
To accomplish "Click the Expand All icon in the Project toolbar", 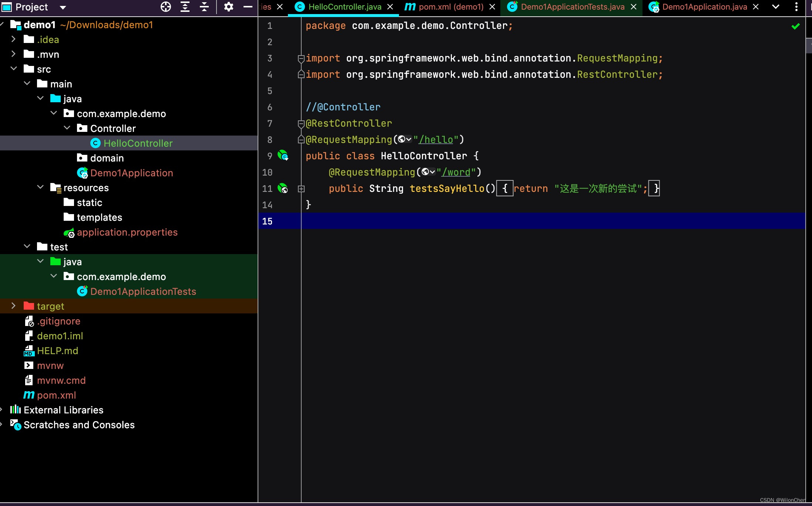I will click(185, 7).
